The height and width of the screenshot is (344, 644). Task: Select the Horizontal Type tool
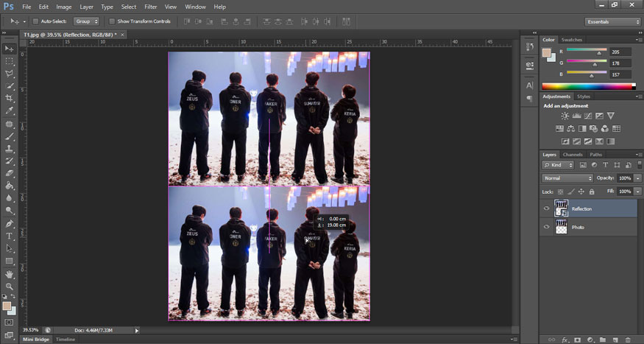tap(10, 236)
